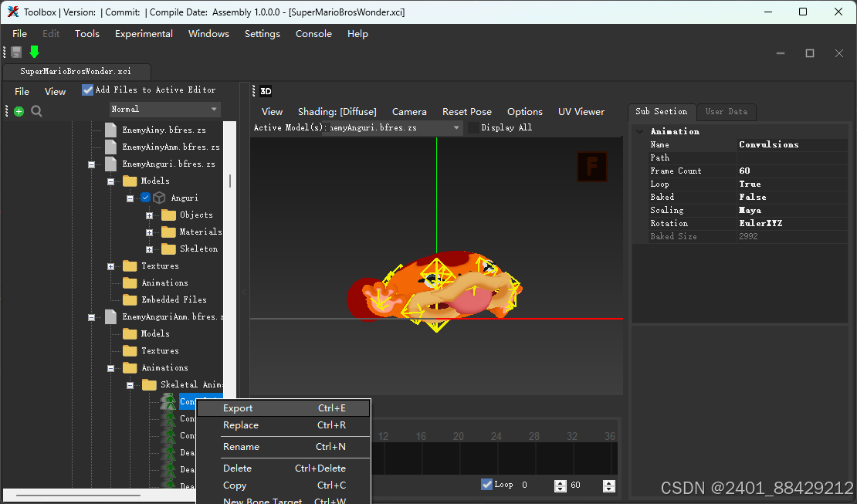Click the Frame Count value 60

tap(744, 171)
